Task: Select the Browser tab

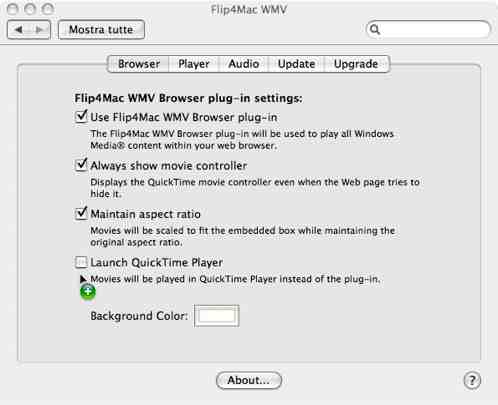Action: [x=139, y=64]
